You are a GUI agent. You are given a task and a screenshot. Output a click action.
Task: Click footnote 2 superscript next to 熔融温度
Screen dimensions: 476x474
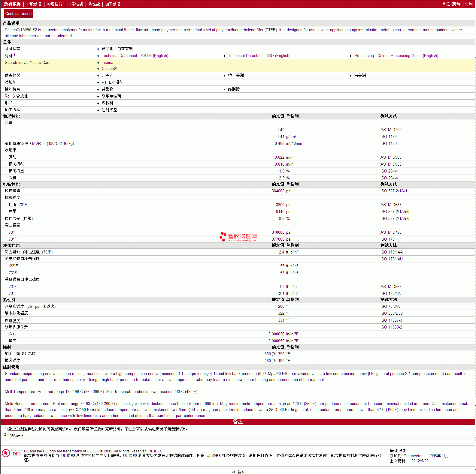point(22,319)
